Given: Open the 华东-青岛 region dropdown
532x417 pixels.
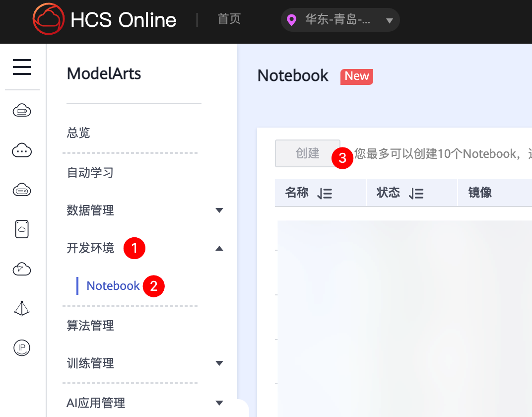Looking at the screenshot, I should coord(340,20).
